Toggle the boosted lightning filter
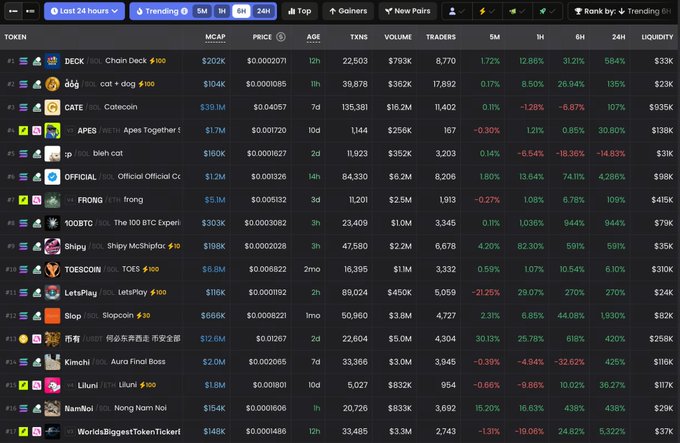The image size is (680, 443). tap(487, 12)
